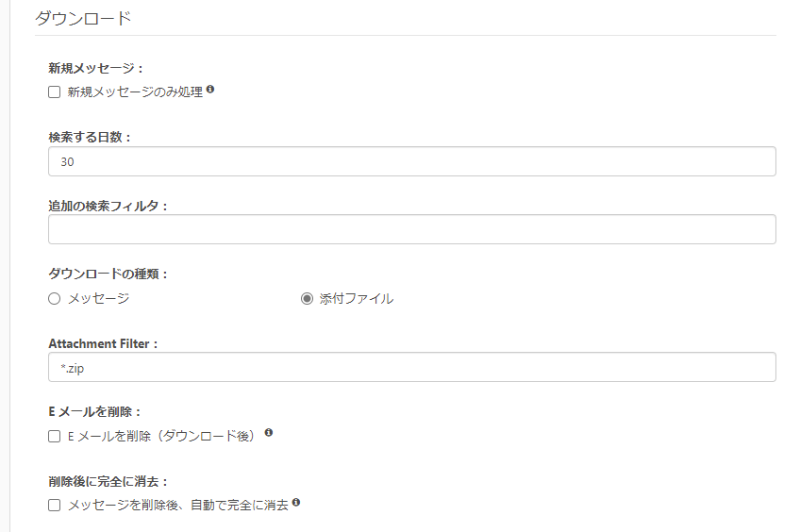The image size is (800, 532).
Task: Enable the 新規メッセージのみ処理 checkbox
Action: tap(55, 92)
